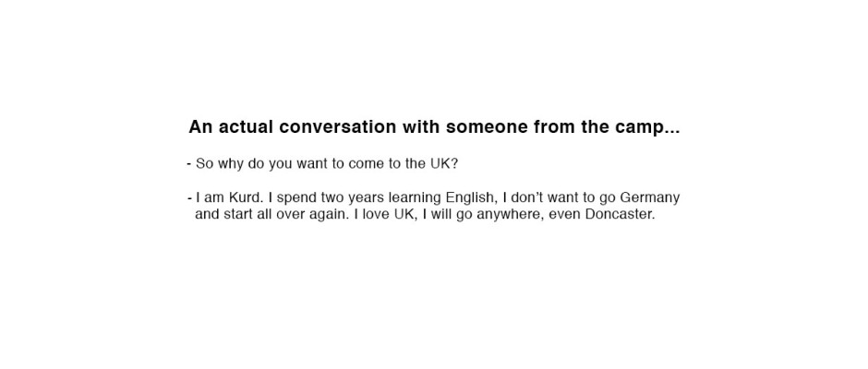The height and width of the screenshot is (369, 868).
Task: Click the word 'English' in the answer
Action: click(x=468, y=198)
